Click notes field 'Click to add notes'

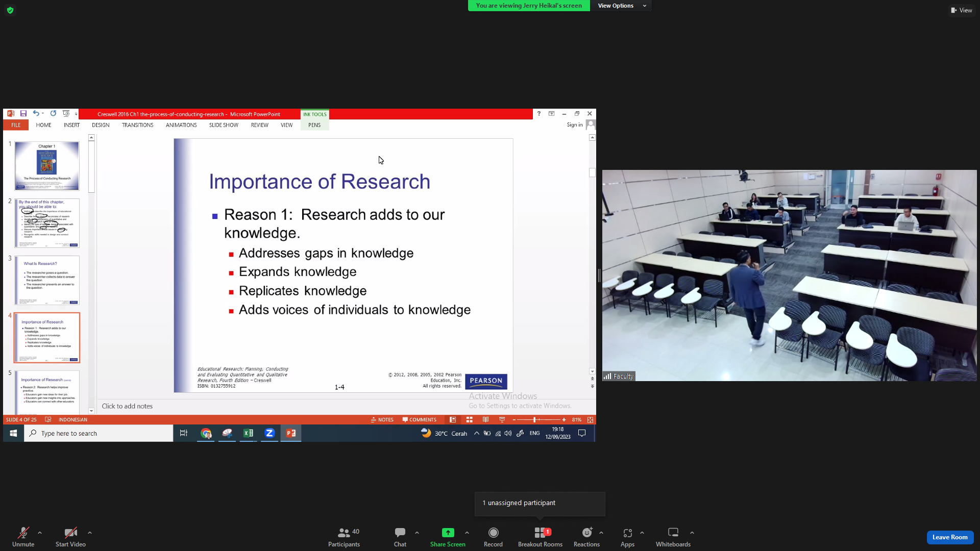pos(127,406)
